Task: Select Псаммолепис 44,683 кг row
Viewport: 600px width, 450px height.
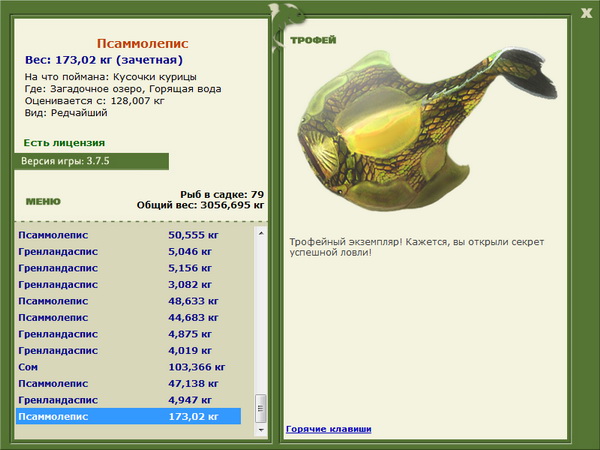Action: pyautogui.click(x=129, y=317)
